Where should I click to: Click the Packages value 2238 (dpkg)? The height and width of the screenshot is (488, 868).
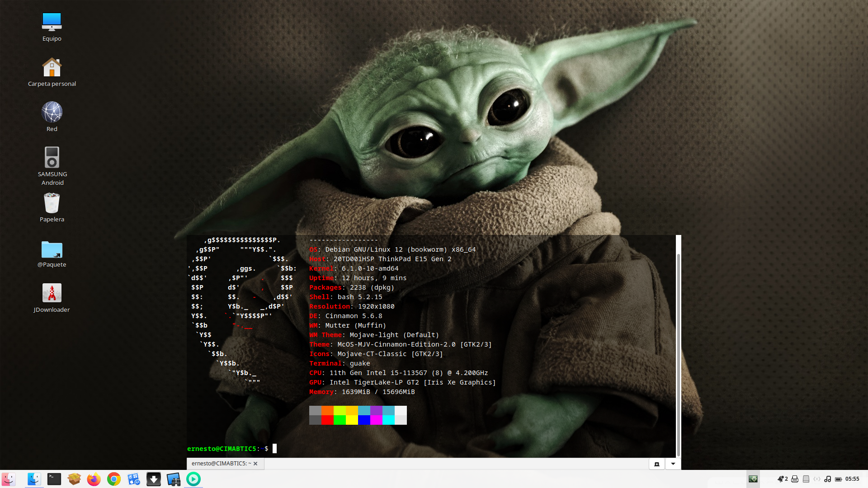point(372,287)
